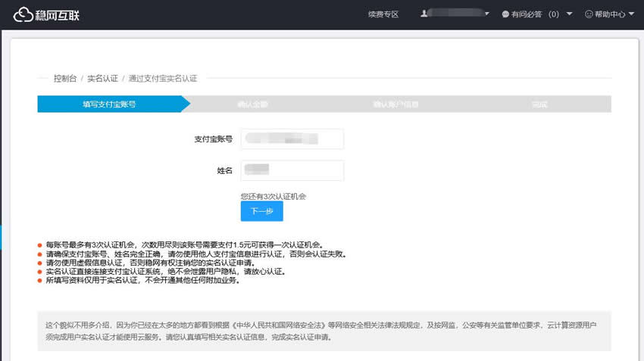Select the 完成 step

tap(539, 104)
